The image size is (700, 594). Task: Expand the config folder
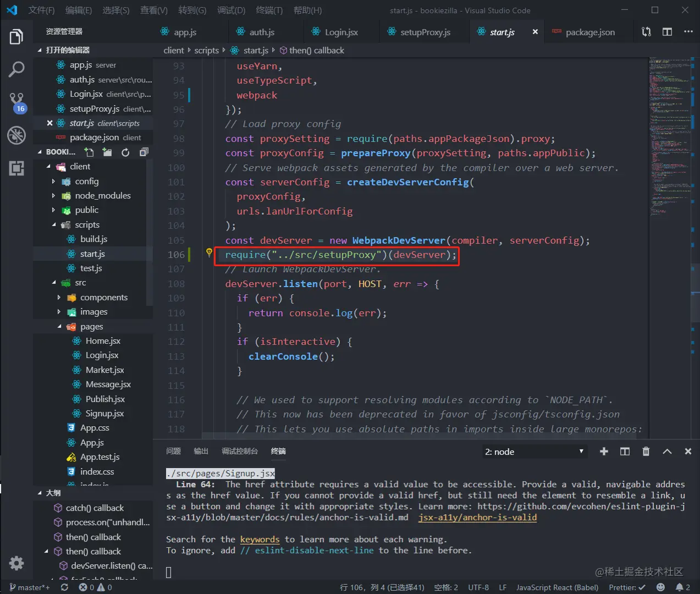(x=53, y=182)
